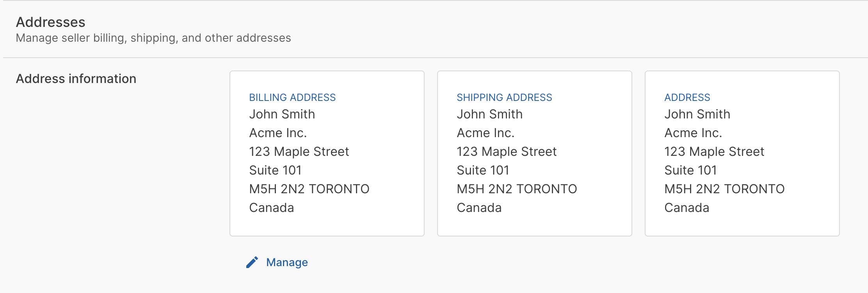The width and height of the screenshot is (868, 293).
Task: Click John Smith in billing address
Action: [x=282, y=114]
